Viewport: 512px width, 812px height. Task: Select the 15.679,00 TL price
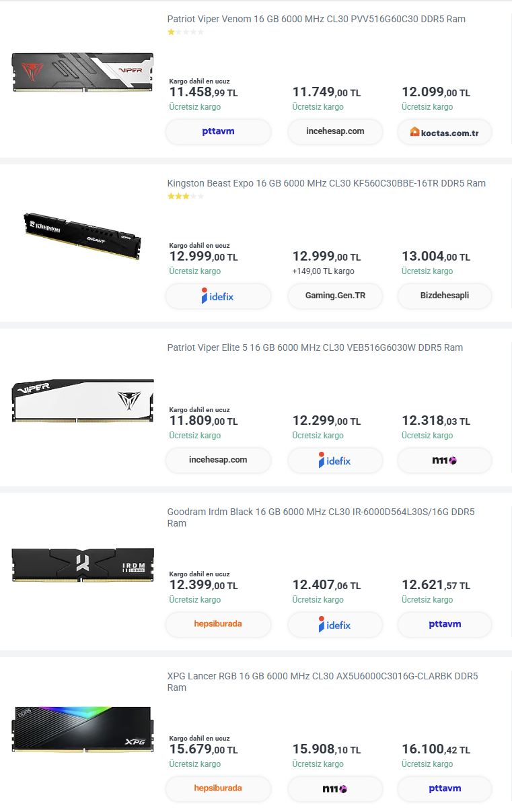coord(203,749)
